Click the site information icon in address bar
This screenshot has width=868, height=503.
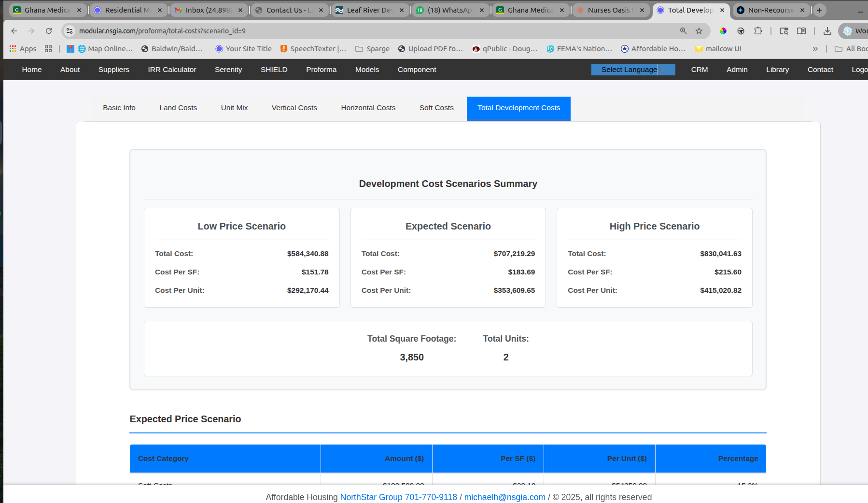(70, 31)
